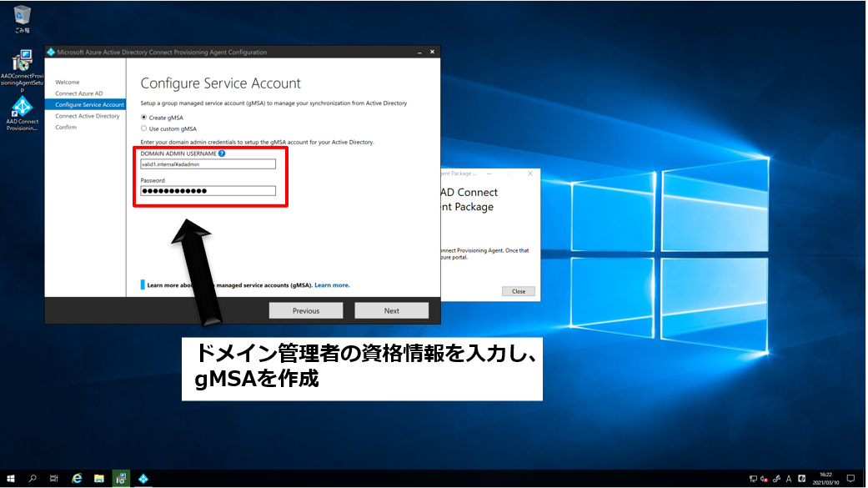Click the Azure logo in the wizard title bar
This screenshot has height=488, width=868.
click(51, 52)
